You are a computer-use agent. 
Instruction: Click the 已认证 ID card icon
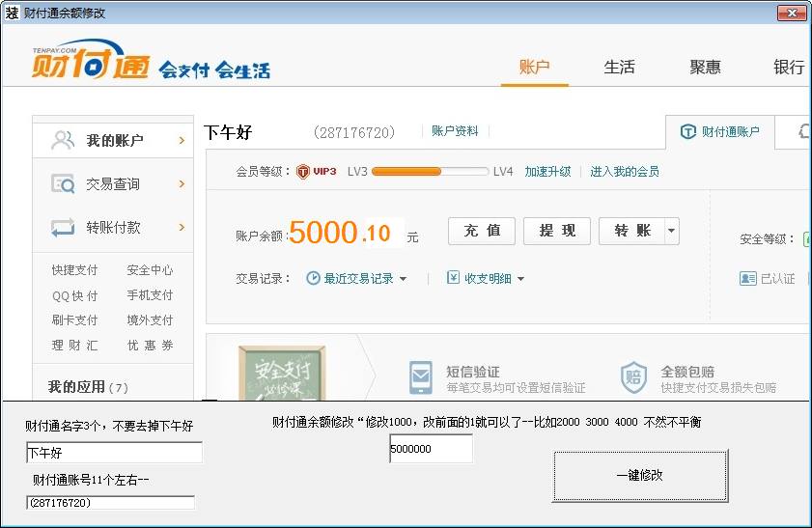747,279
